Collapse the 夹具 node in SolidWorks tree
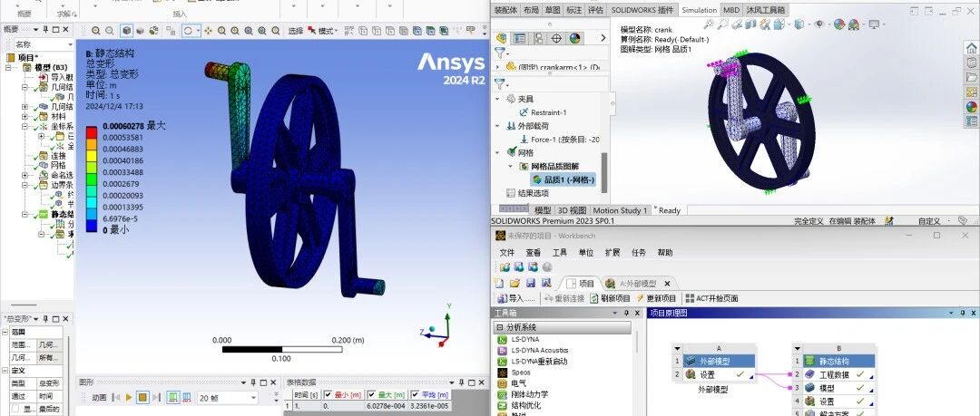 (498, 100)
